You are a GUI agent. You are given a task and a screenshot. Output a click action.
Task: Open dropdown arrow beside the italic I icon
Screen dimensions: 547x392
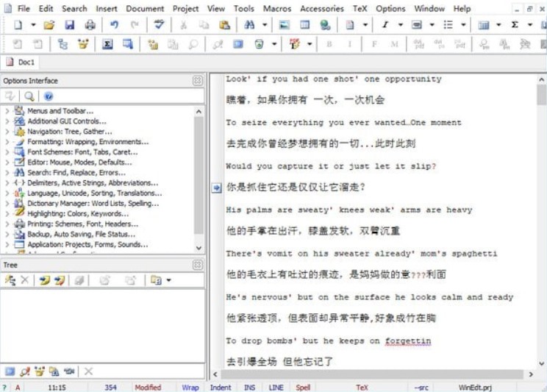[401, 25]
